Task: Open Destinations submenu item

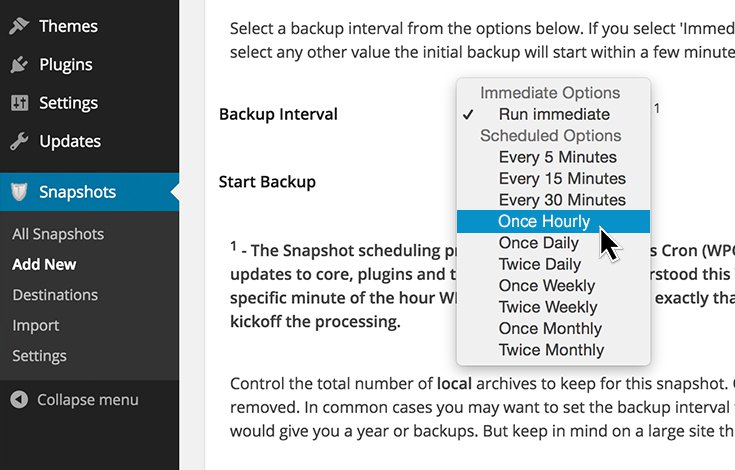Action: [55, 295]
